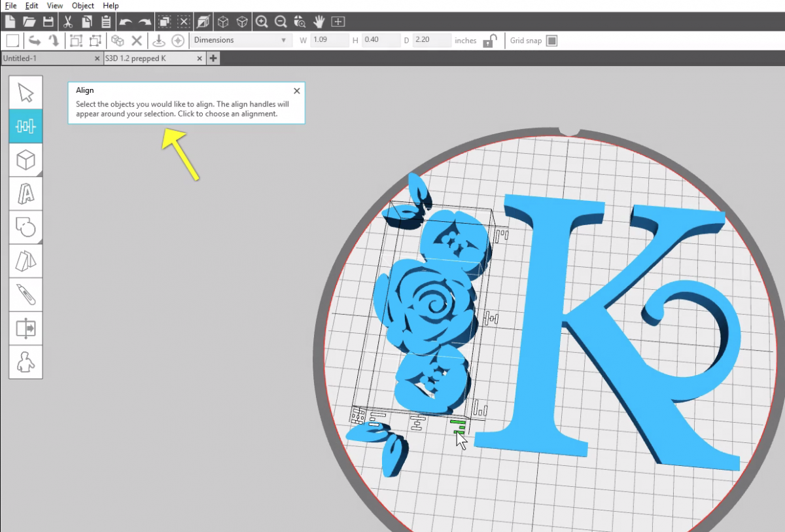Click the H height field
Screen dimensions: 785x532
pyautogui.click(x=381, y=41)
